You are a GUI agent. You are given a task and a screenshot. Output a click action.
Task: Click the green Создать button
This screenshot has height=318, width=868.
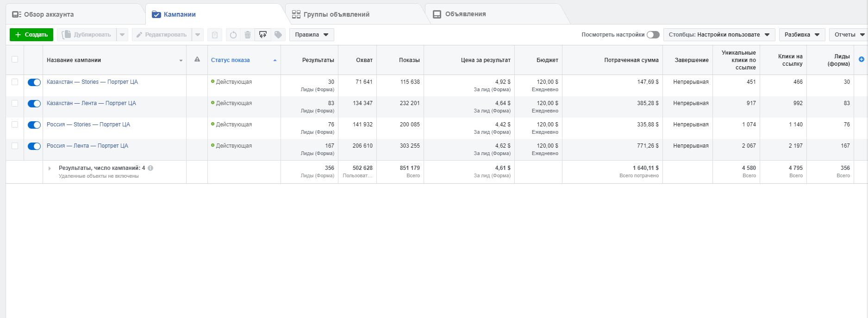pos(31,35)
